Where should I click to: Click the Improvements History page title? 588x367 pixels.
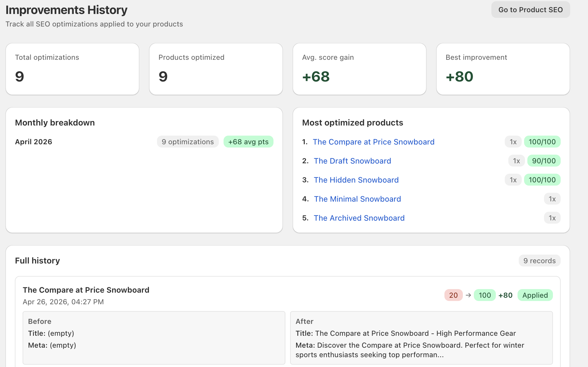(x=66, y=10)
